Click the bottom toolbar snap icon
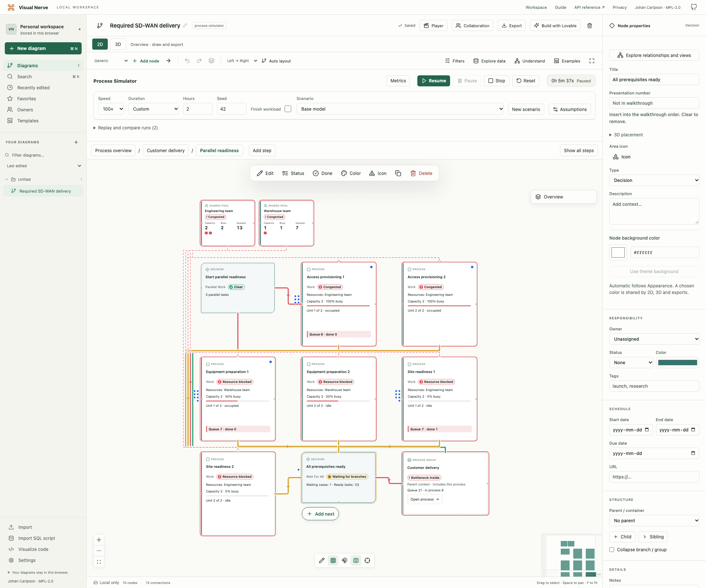Viewport: 706px width, 588px height. click(345, 560)
